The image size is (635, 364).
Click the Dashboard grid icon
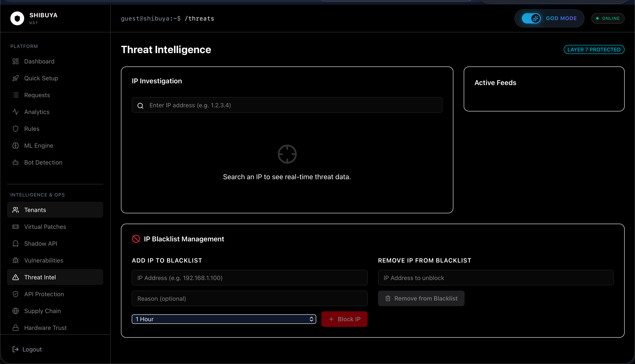[16, 61]
